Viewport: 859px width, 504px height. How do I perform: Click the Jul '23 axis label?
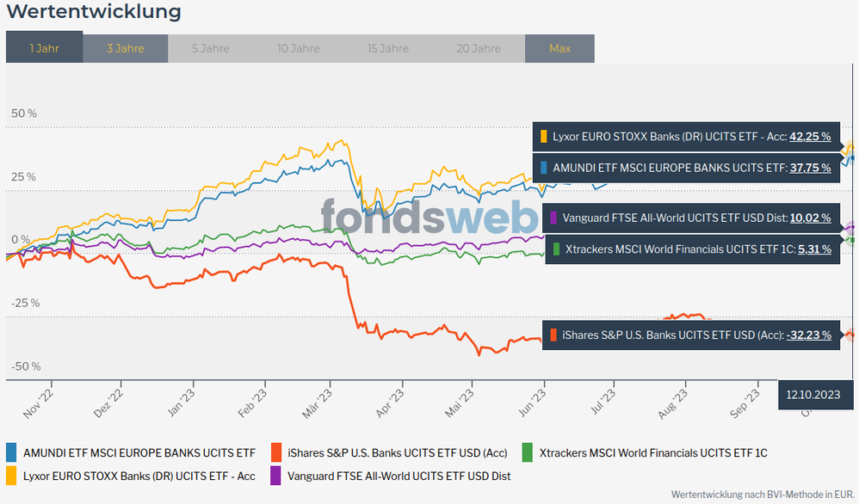coord(603,403)
